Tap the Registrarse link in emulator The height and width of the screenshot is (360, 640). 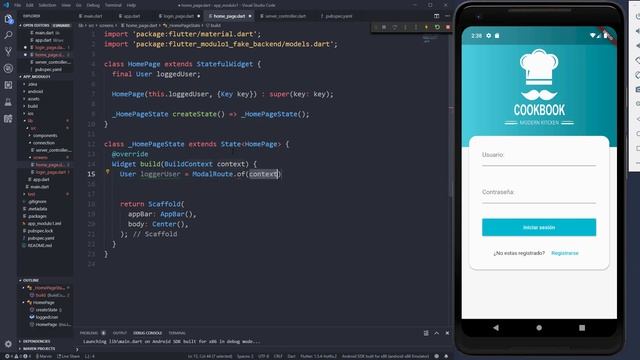pyautogui.click(x=564, y=253)
